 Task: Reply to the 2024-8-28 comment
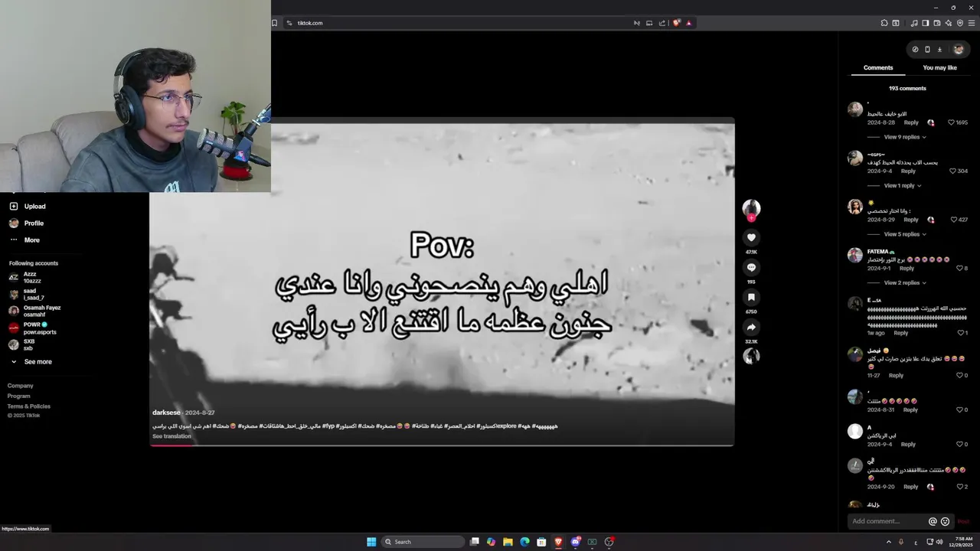click(x=911, y=122)
